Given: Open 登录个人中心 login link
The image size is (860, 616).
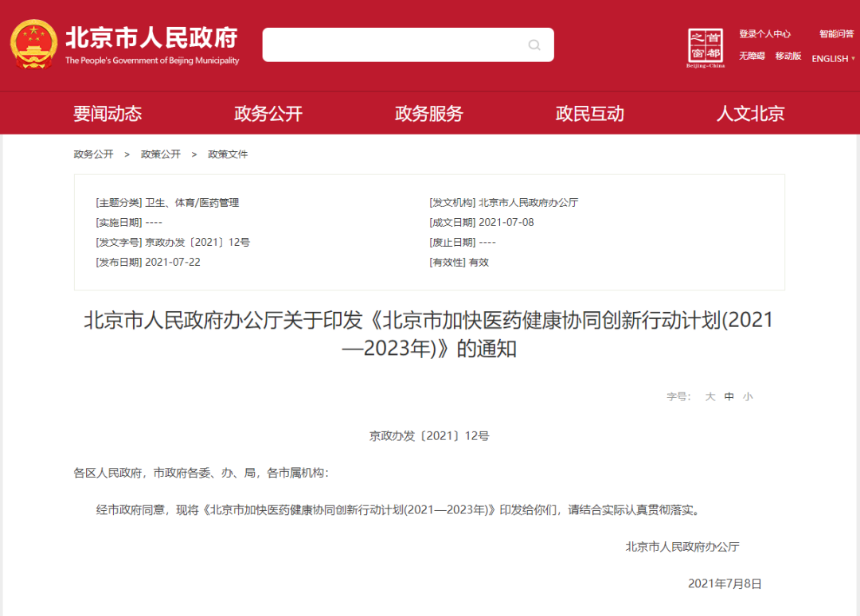Looking at the screenshot, I should (764, 34).
